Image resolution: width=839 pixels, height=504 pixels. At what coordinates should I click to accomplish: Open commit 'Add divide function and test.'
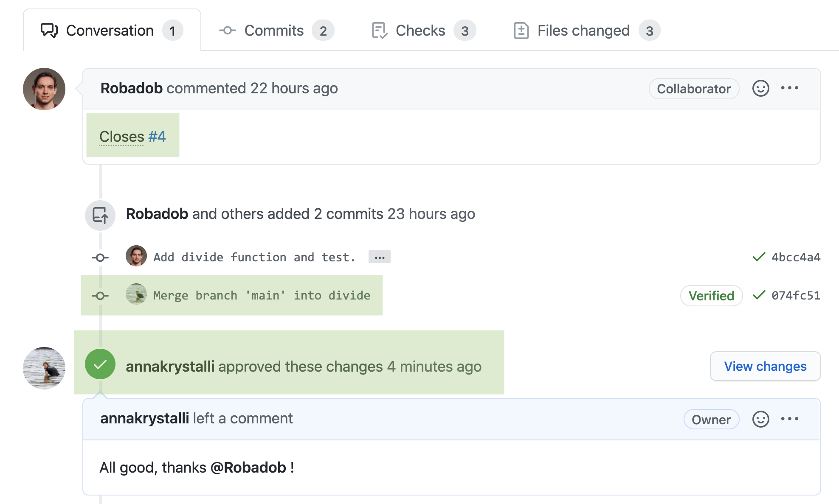pos(254,257)
